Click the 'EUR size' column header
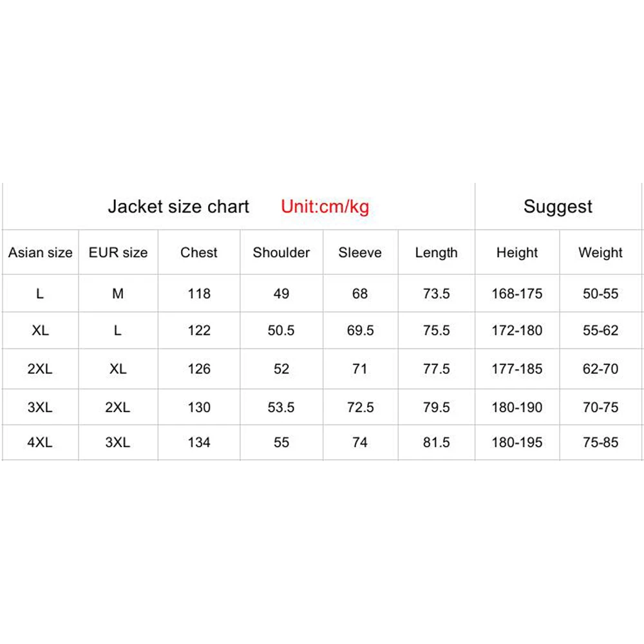 click(118, 252)
